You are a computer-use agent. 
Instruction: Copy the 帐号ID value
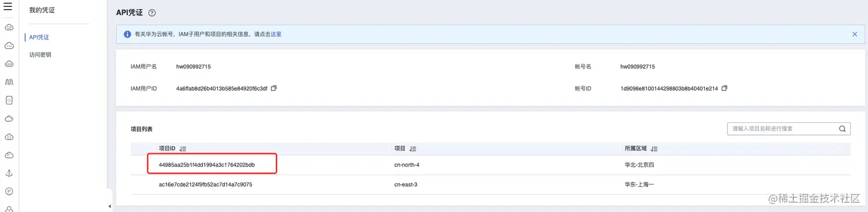[x=724, y=88]
